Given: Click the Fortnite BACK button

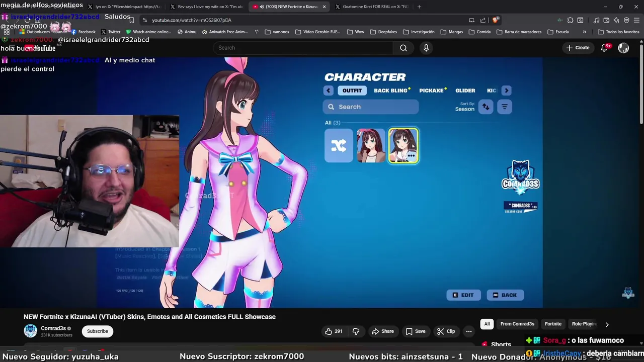Looking at the screenshot, I should click(505, 295).
